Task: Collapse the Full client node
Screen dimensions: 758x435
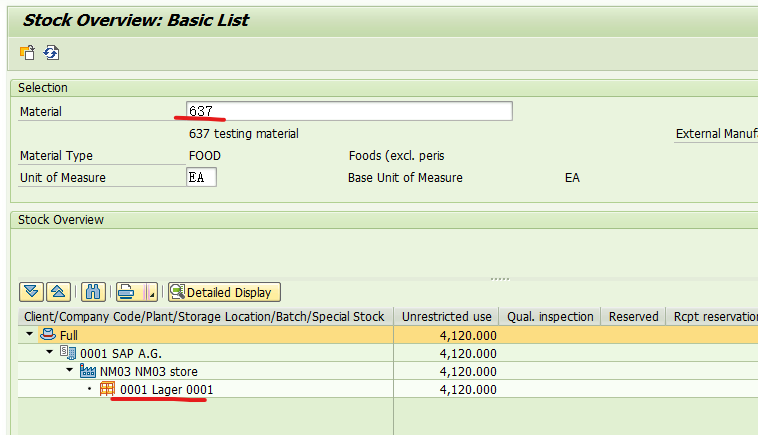Action: click(x=29, y=334)
